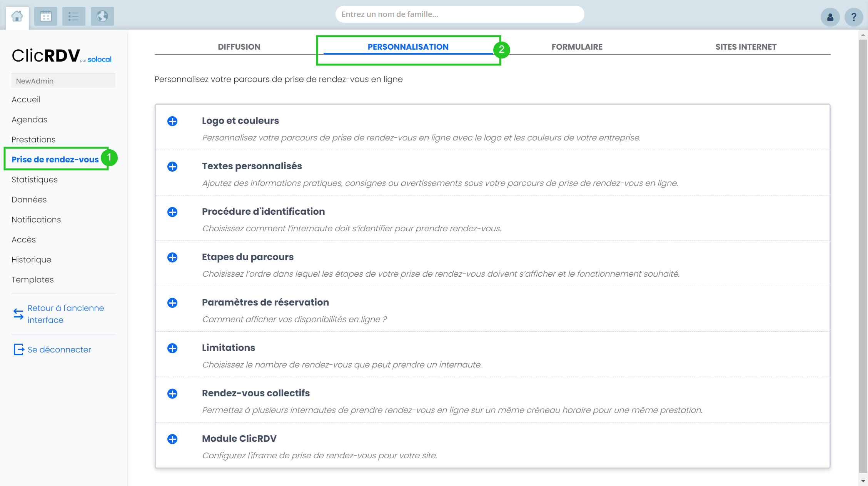Expand the Module ClicRDV section

click(x=172, y=439)
